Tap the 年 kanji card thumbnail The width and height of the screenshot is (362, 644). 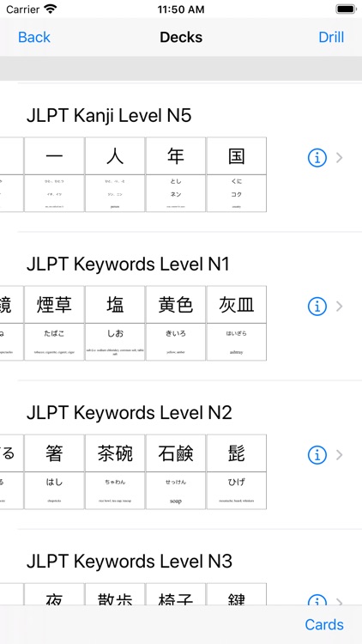[176, 174]
